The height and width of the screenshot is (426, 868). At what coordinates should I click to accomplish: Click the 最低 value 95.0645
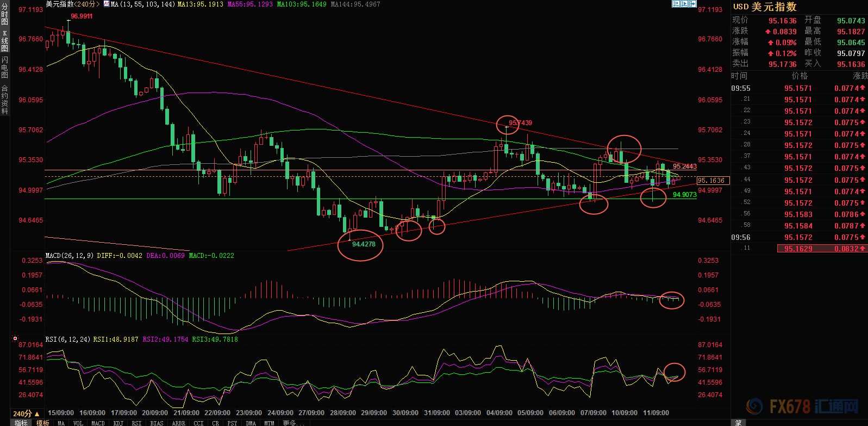click(x=851, y=42)
